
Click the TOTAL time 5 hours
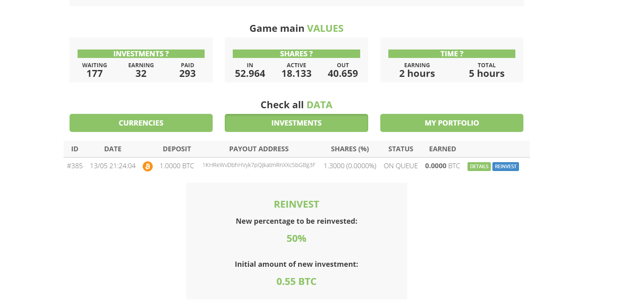click(x=486, y=74)
